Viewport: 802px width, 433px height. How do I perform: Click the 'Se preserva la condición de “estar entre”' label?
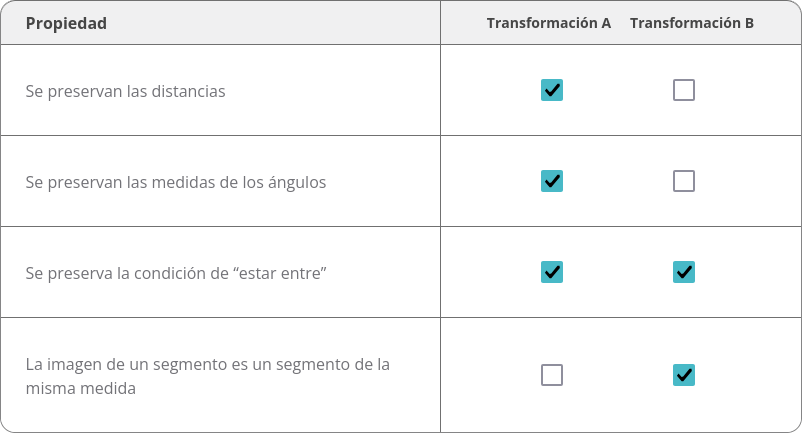coord(176,273)
